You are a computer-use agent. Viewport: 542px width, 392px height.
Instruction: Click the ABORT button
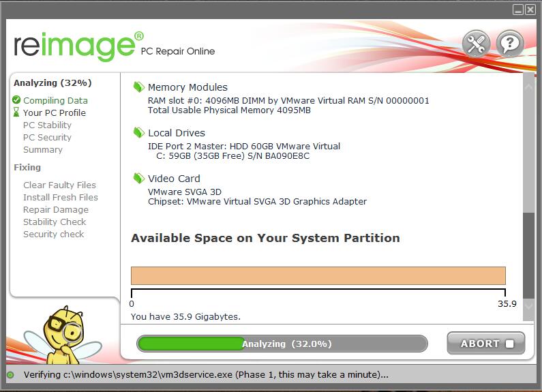[485, 344]
